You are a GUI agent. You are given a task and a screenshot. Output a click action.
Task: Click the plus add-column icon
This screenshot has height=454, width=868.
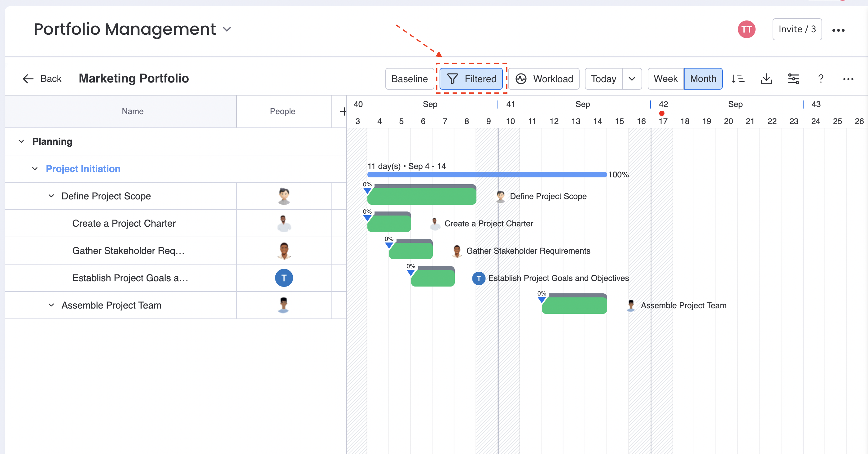point(343,111)
